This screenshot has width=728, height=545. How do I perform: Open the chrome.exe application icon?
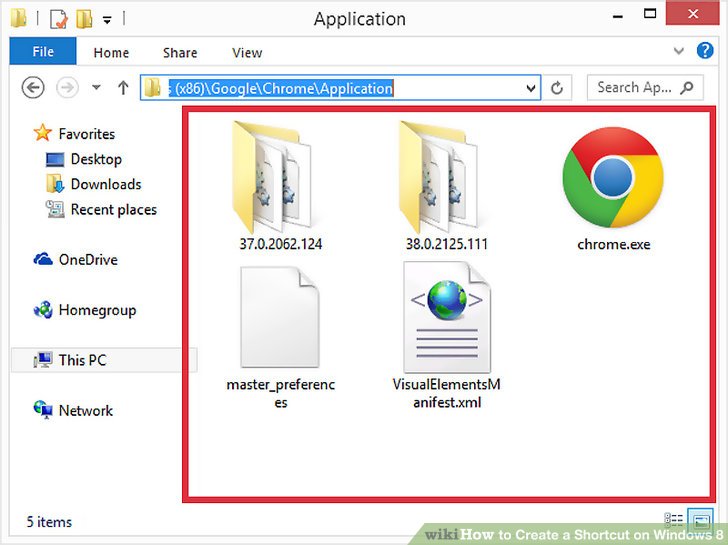pos(613,177)
